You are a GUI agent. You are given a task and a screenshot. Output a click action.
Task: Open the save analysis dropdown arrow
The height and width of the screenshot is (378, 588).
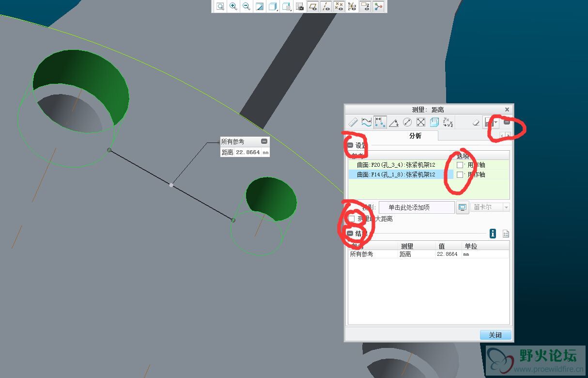coord(496,123)
